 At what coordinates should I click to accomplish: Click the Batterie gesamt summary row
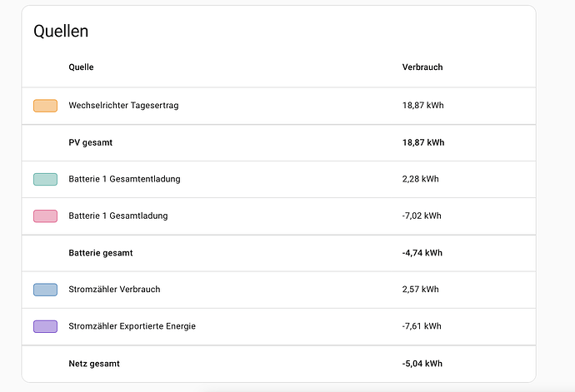pos(278,253)
